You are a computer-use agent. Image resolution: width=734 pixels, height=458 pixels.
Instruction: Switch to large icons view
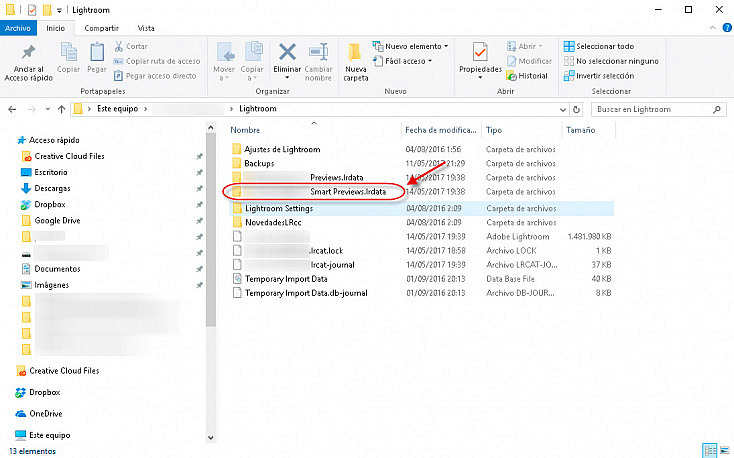coord(724,451)
